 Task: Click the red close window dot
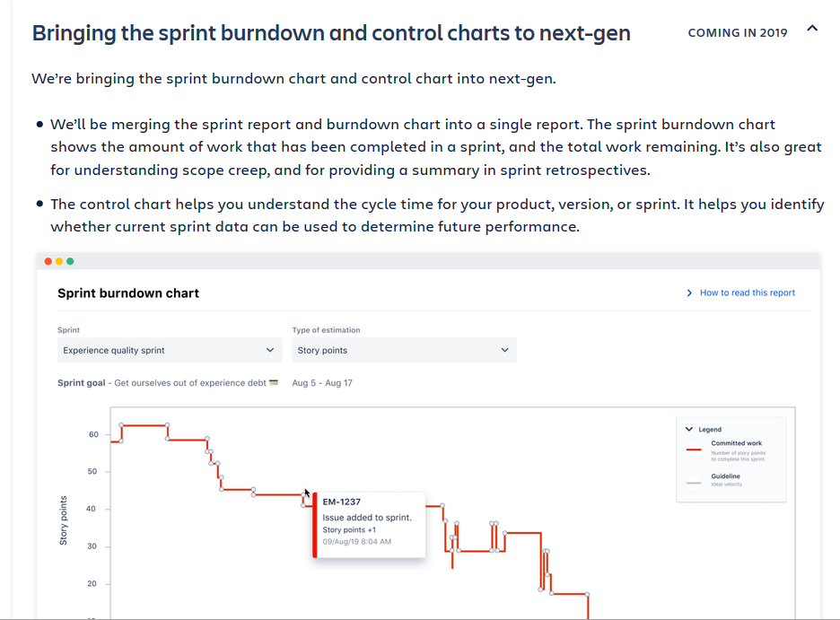(x=48, y=261)
